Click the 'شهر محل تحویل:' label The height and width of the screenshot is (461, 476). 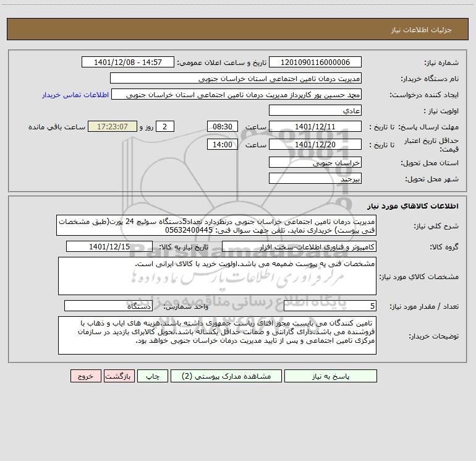point(432,179)
